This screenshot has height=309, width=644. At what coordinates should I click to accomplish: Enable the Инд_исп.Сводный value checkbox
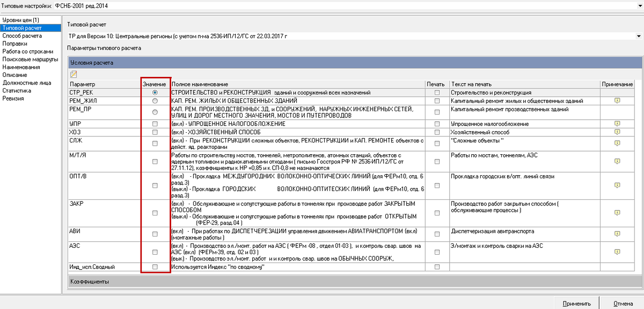[x=155, y=267]
